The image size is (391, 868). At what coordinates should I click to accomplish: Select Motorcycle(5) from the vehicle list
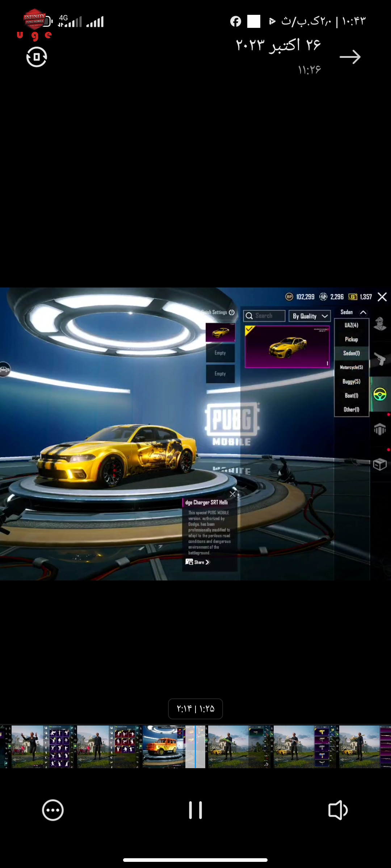pyautogui.click(x=352, y=367)
